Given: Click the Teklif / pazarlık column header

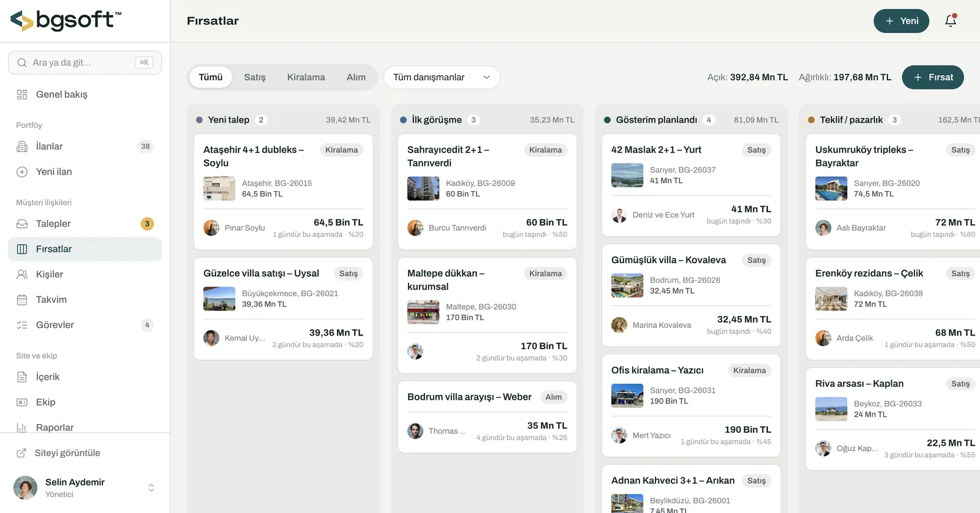Looking at the screenshot, I should point(894,120).
